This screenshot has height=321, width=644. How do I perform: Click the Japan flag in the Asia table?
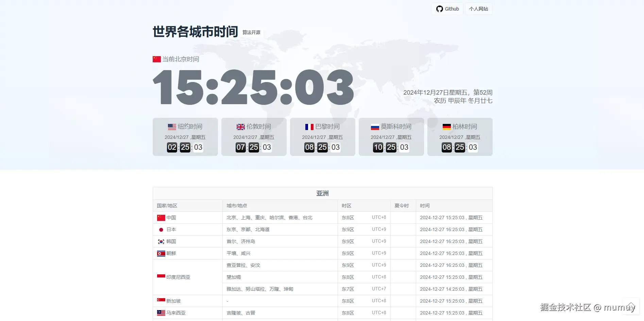[x=161, y=229]
